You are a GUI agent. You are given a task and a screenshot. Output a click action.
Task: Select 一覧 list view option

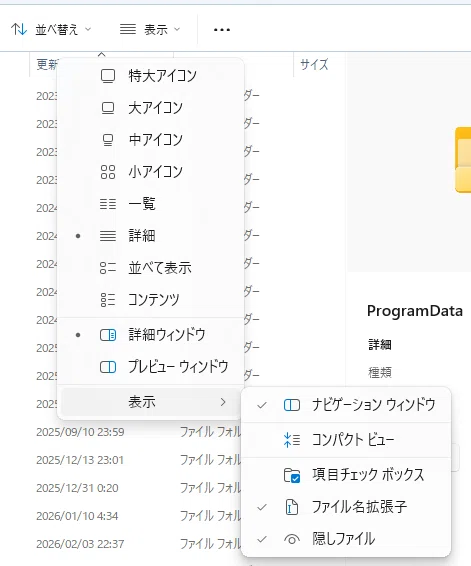[151, 204]
